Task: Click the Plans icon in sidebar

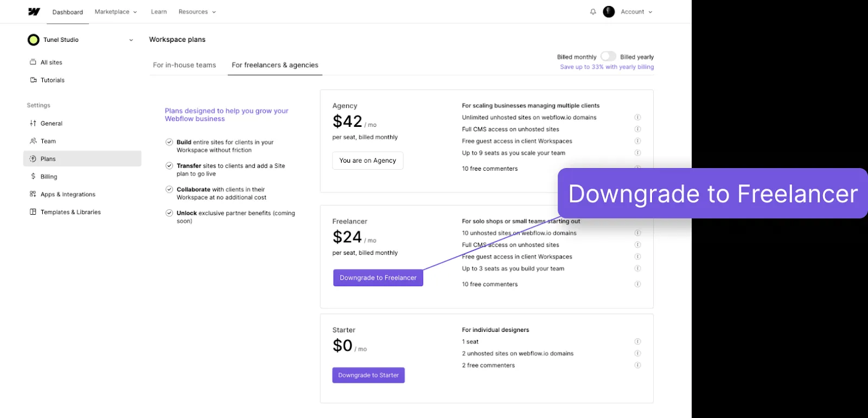Action: click(x=33, y=159)
